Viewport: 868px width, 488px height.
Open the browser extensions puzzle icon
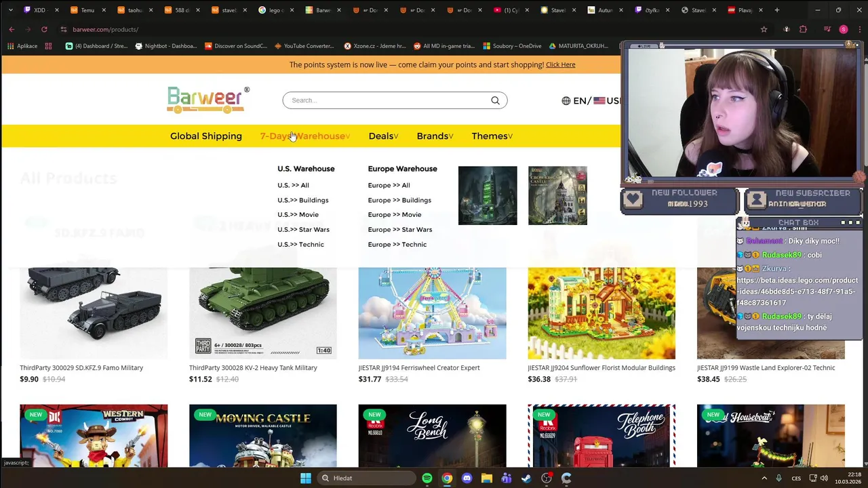803,29
